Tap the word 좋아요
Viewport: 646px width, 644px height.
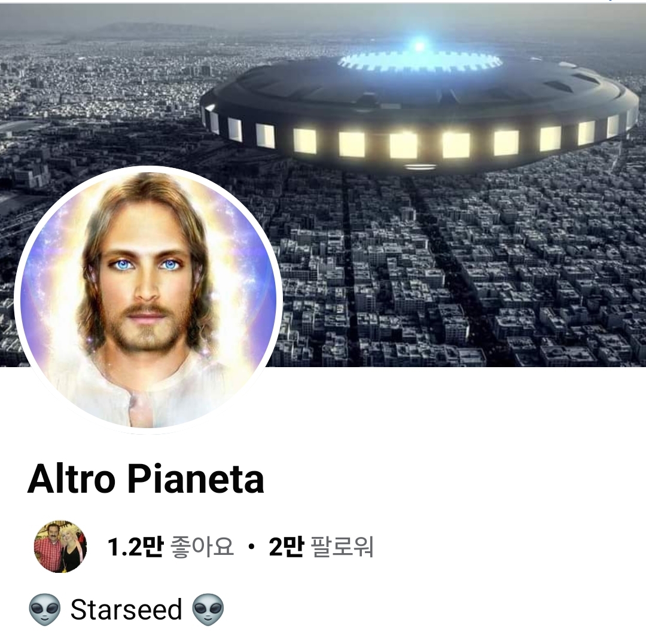click(x=202, y=547)
